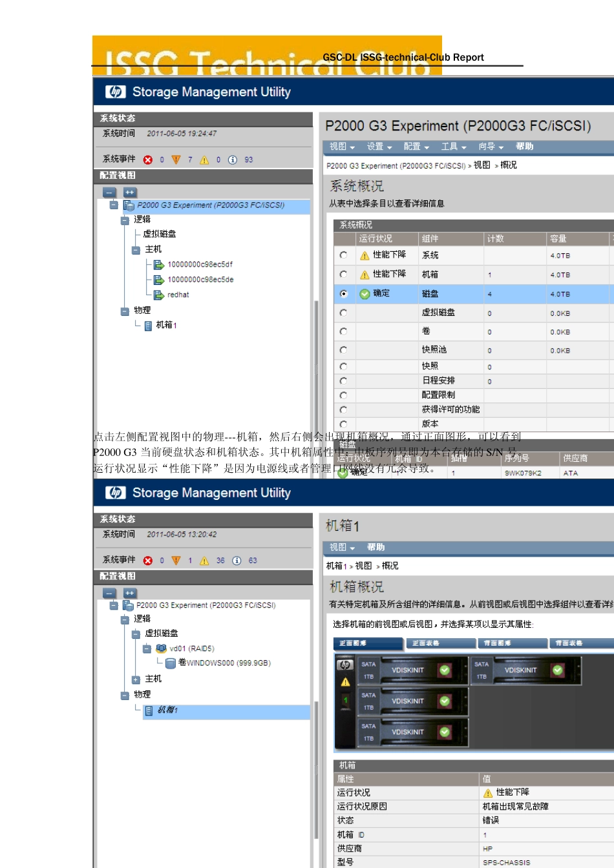Click host icon beside 10000000c98ec5df
This screenshot has height=868, width=614.
[158, 264]
